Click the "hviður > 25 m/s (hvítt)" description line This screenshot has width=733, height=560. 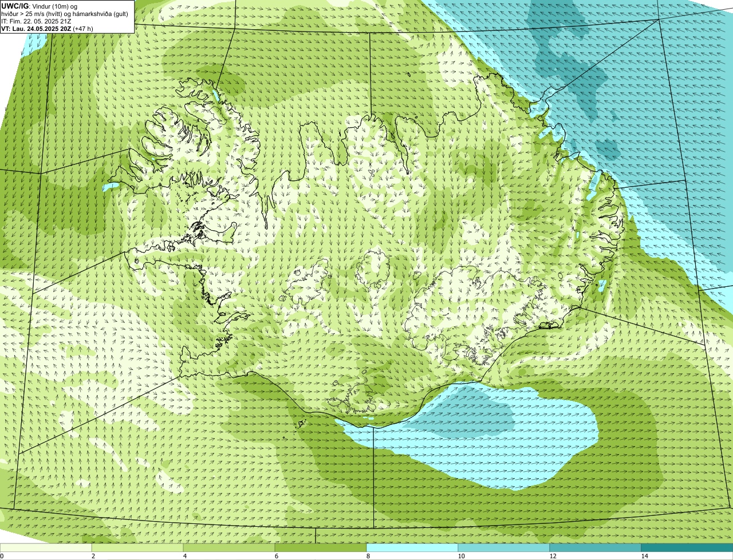[65, 13]
